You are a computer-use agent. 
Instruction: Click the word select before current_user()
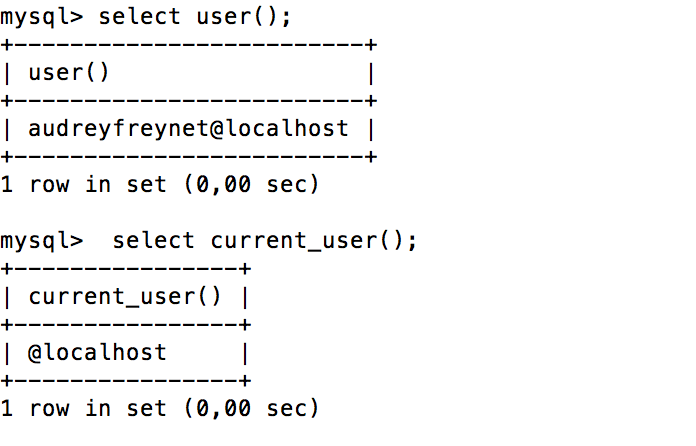coord(154,241)
